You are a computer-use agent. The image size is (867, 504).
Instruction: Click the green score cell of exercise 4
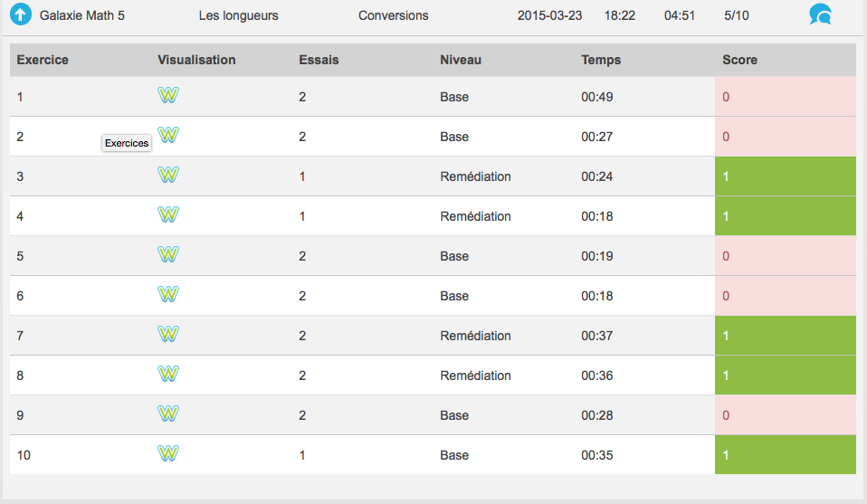click(786, 216)
